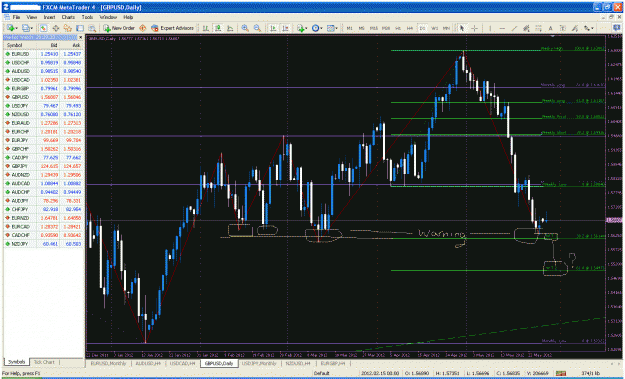The width and height of the screenshot is (625, 379).
Task: Click the Expert Advisors button
Action: click(172, 28)
